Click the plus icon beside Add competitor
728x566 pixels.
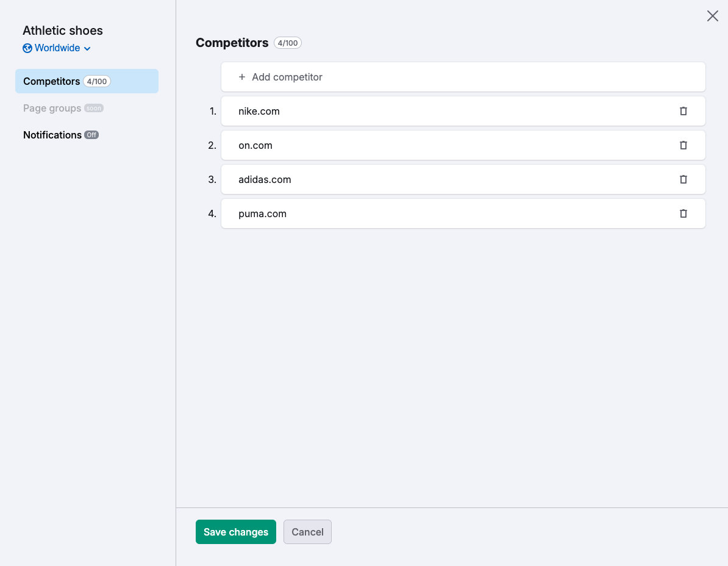pyautogui.click(x=242, y=77)
